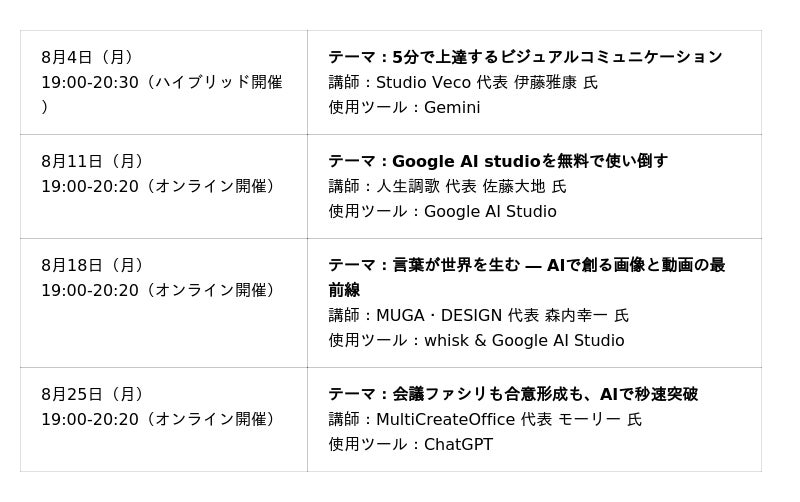Click the 使用ツール：ChatGPT line
The width and height of the screenshot is (800, 502).
click(x=410, y=444)
